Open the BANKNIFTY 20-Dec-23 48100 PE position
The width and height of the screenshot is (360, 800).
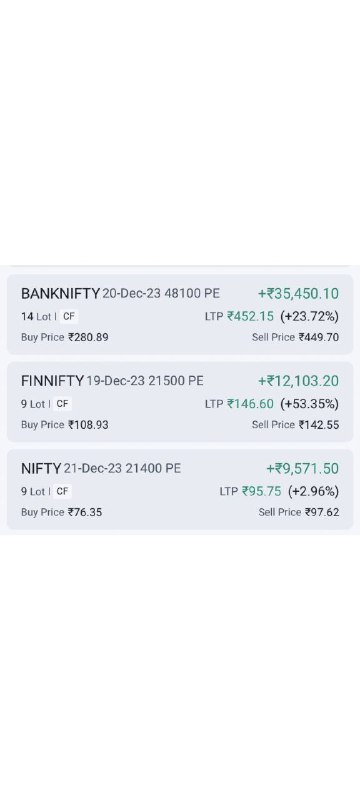coord(180,314)
